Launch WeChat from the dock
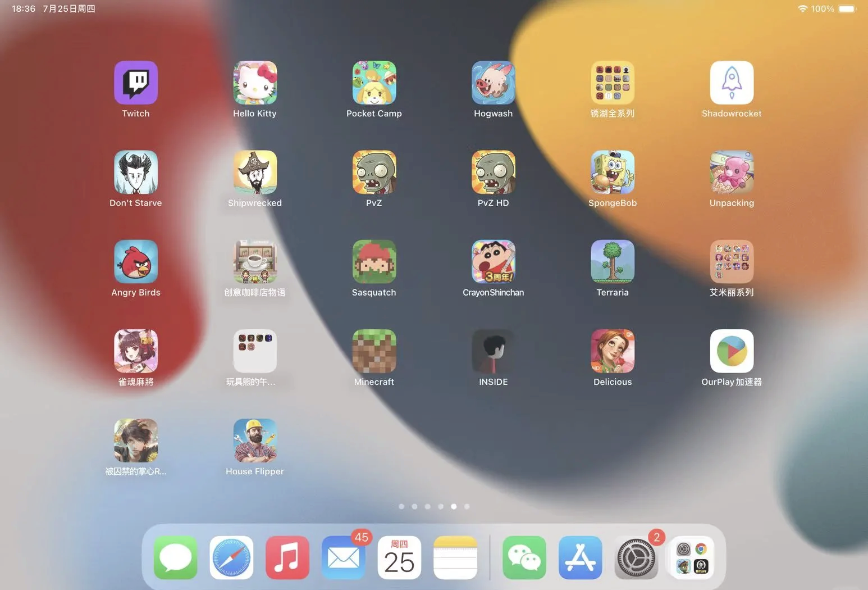Screen dimensions: 868x590 pos(524,557)
